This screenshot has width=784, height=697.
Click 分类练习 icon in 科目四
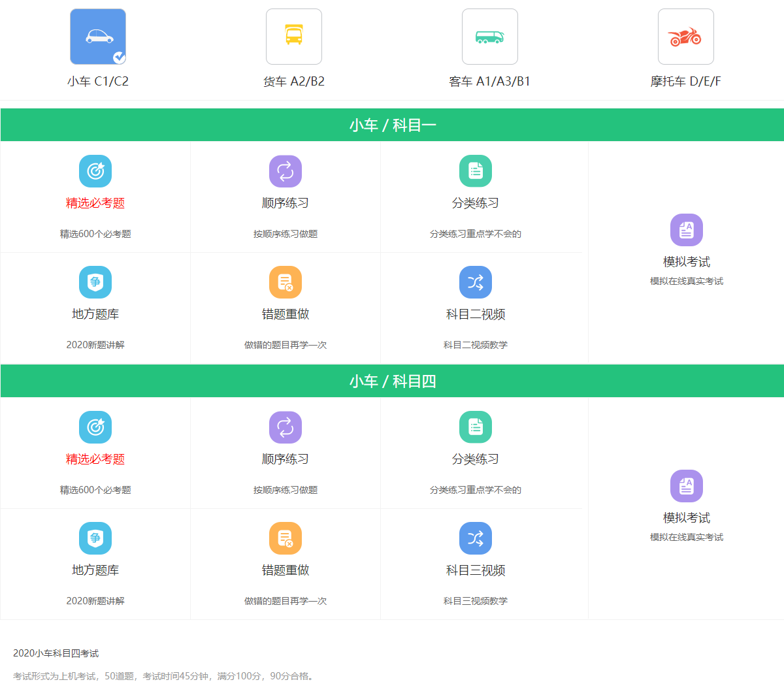pos(476,427)
